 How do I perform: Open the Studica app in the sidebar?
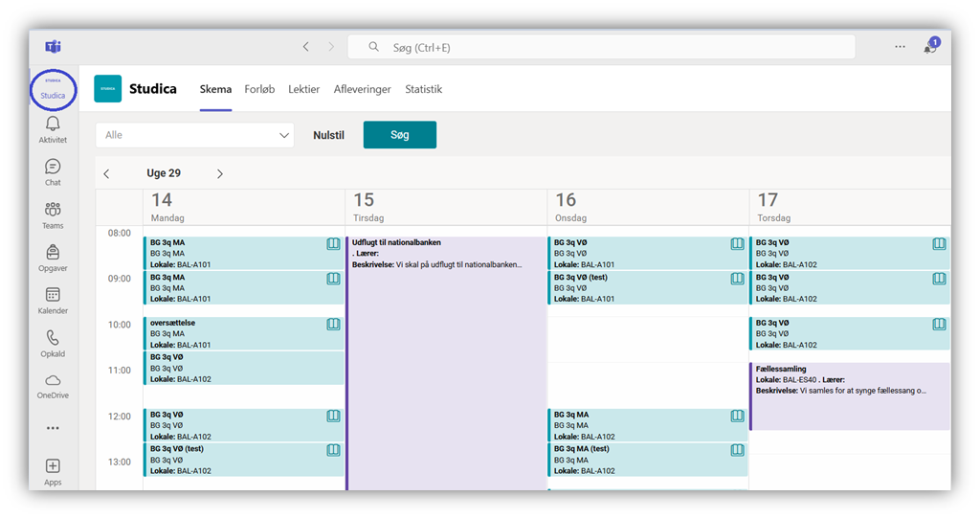pyautogui.click(x=54, y=89)
